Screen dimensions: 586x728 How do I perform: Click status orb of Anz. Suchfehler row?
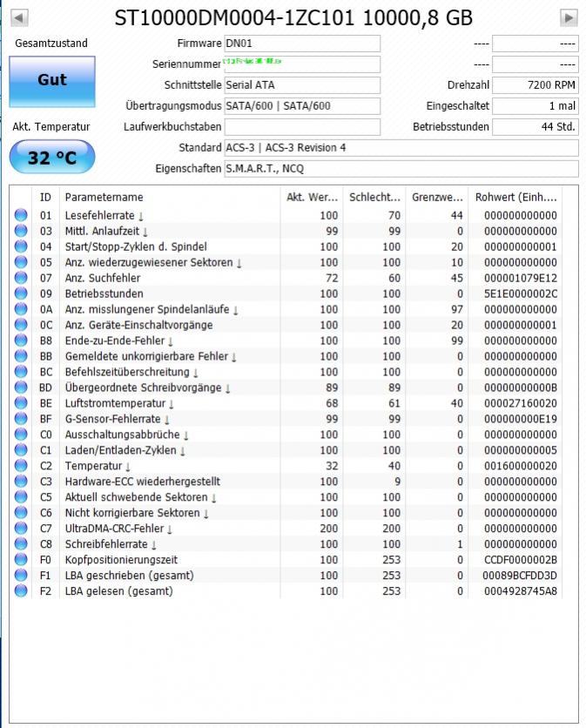(21, 278)
